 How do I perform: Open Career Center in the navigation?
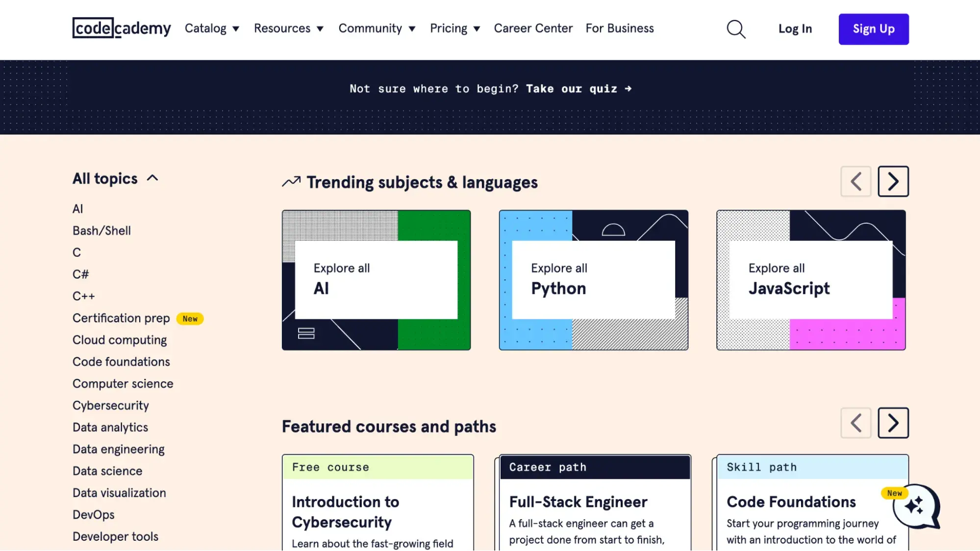pos(533,28)
